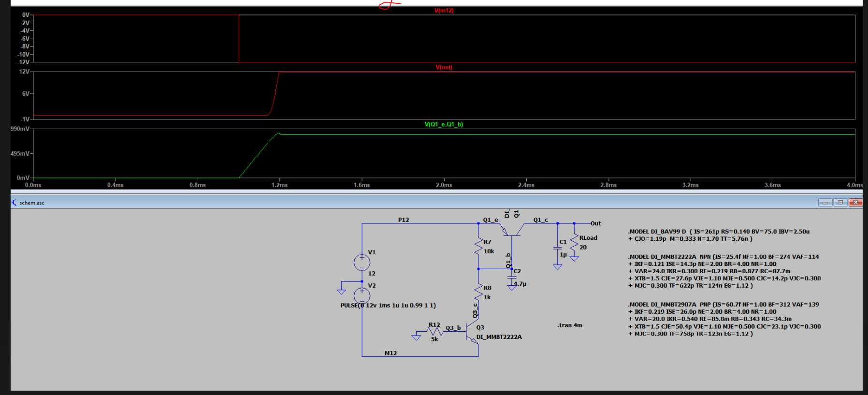
Task: Select the R12 resistor symbol
Action: click(x=435, y=331)
